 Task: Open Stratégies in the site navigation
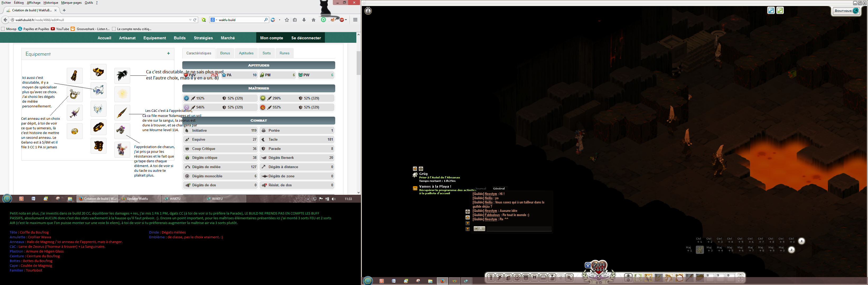click(203, 38)
